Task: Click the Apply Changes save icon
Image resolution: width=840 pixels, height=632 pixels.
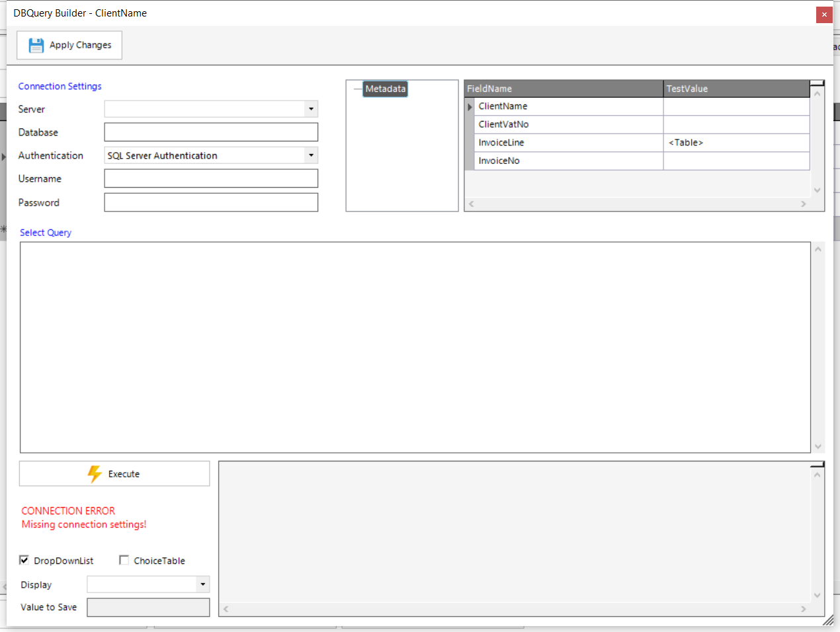Action: (36, 45)
